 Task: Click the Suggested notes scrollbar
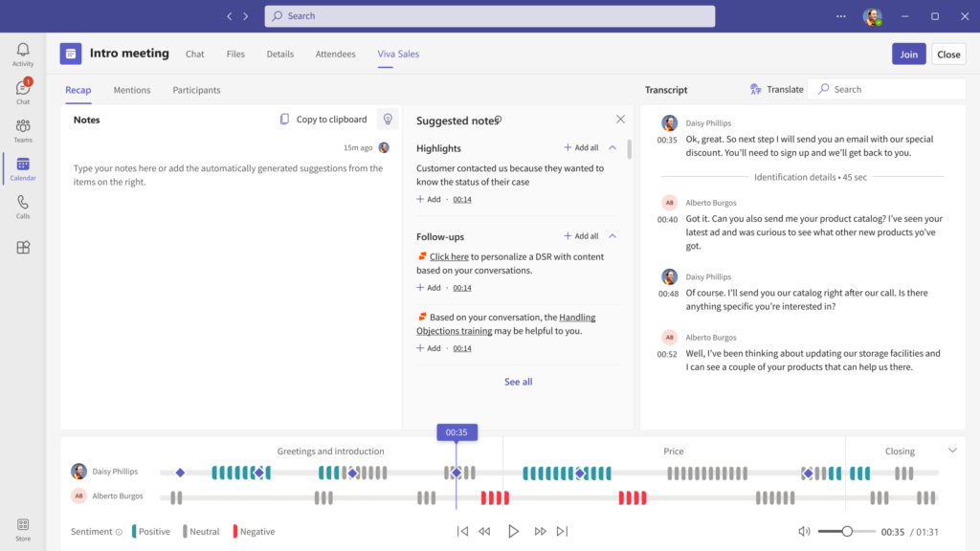pyautogui.click(x=630, y=148)
